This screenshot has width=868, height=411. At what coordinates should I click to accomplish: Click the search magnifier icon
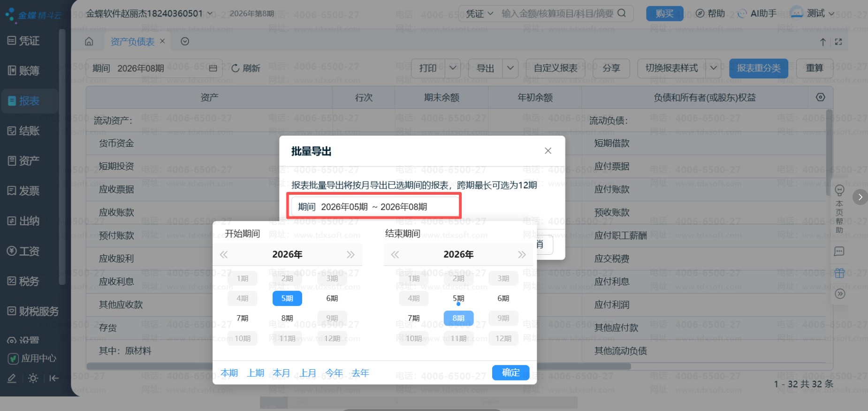tap(622, 13)
